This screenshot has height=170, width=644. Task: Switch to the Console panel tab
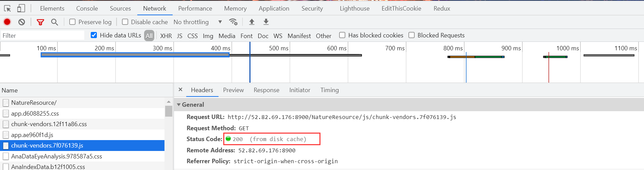(87, 8)
